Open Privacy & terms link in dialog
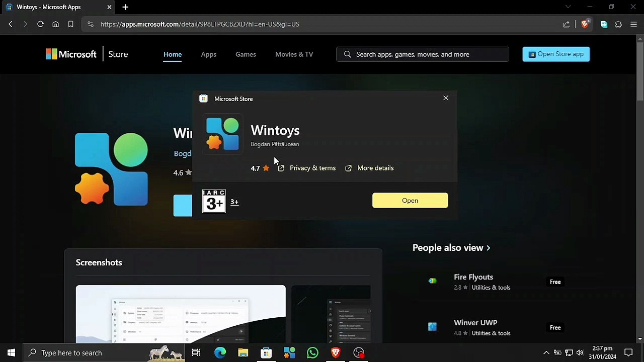Viewport: 644px width, 362px height. point(307,168)
